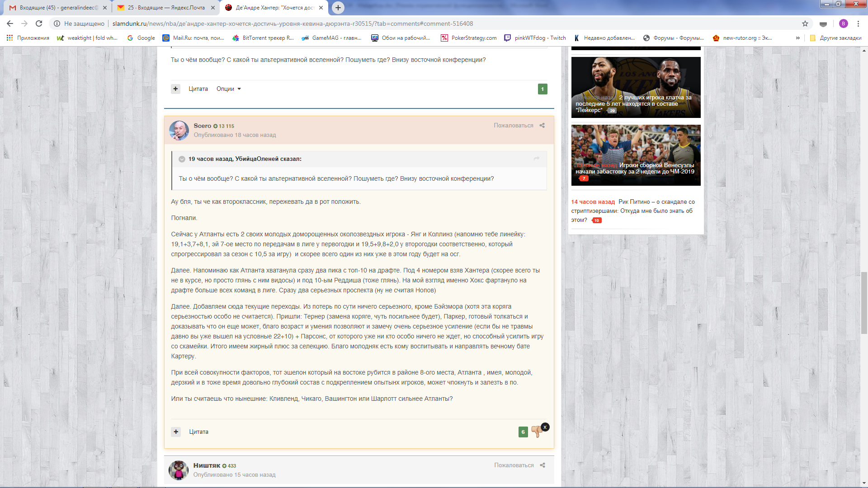Click comment count badge 29
The height and width of the screenshot is (488, 868).
coord(612,111)
